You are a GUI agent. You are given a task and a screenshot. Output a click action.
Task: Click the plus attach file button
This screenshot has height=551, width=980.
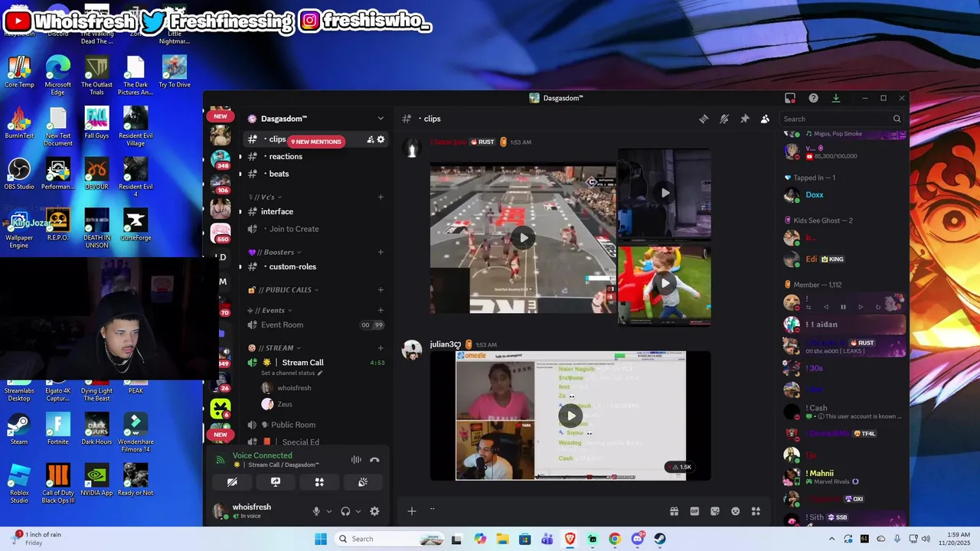(x=412, y=511)
